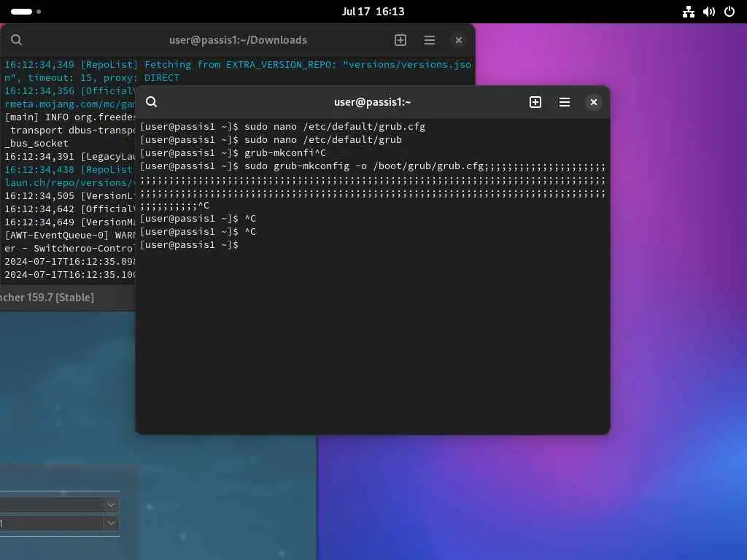Viewport: 747px width, 560px height.
Task: Open Activities overview from the top bar
Action: 26,12
